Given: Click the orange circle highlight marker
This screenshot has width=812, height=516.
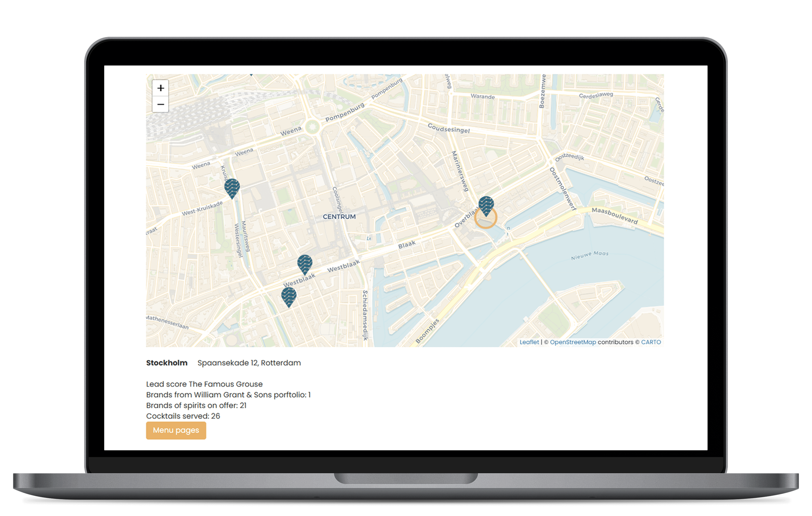Looking at the screenshot, I should (x=486, y=224).
